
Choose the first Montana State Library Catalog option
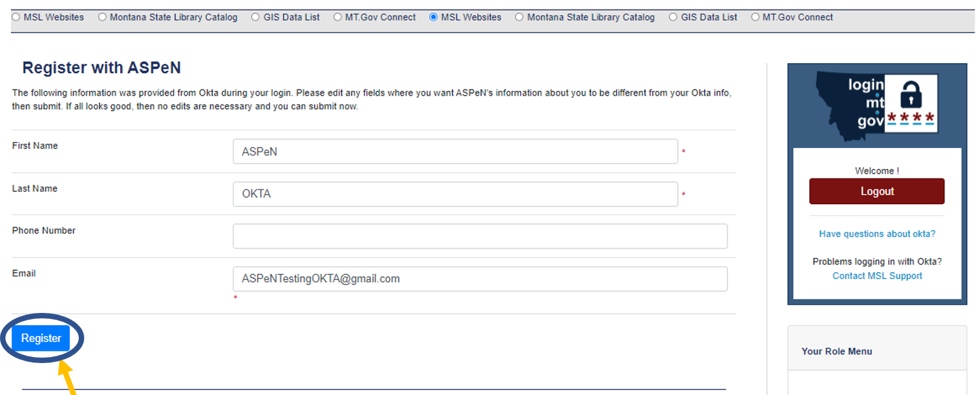pyautogui.click(x=103, y=17)
